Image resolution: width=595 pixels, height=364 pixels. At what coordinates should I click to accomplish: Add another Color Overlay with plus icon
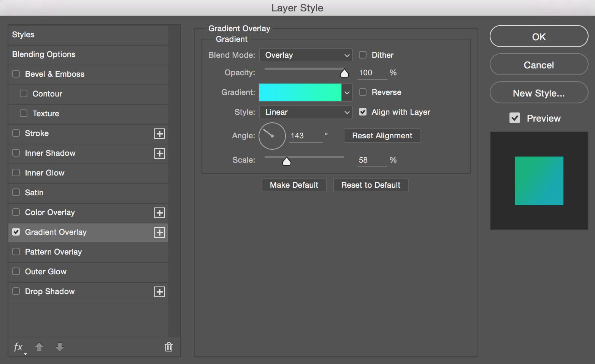tap(160, 213)
